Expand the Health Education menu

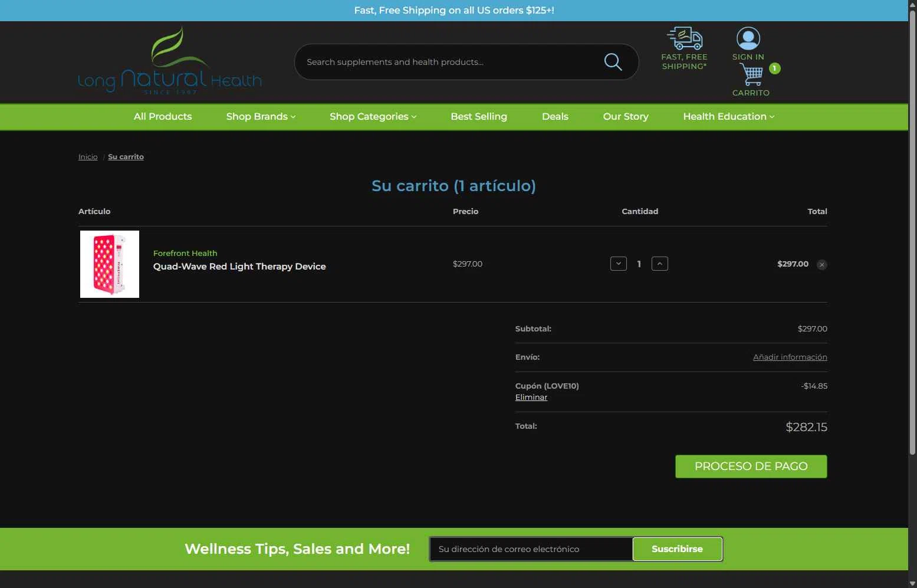coord(728,117)
